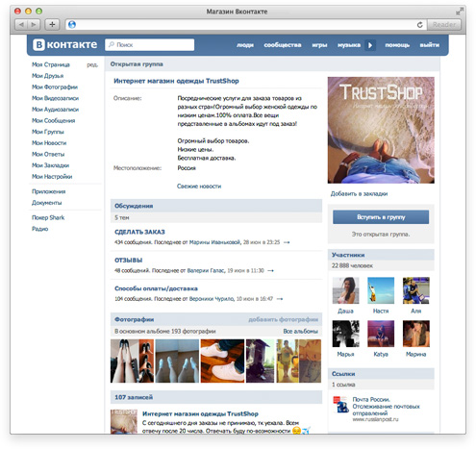The image size is (476, 449).
Task: Open Документы in sidebar
Action: 46,203
